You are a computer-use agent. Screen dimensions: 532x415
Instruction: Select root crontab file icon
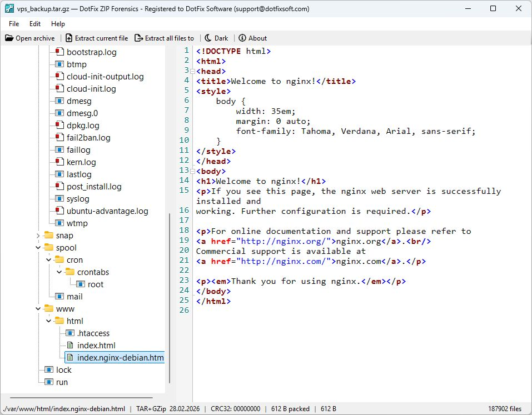click(81, 284)
